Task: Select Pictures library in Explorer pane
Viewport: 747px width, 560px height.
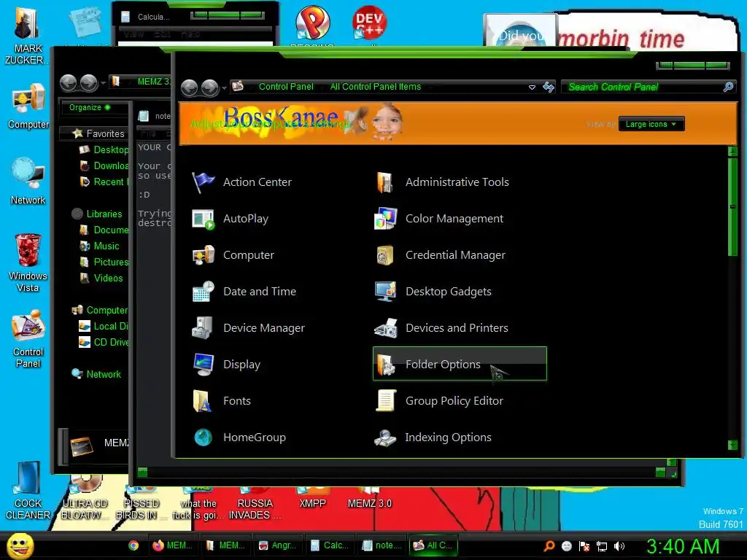Action: pos(104,262)
